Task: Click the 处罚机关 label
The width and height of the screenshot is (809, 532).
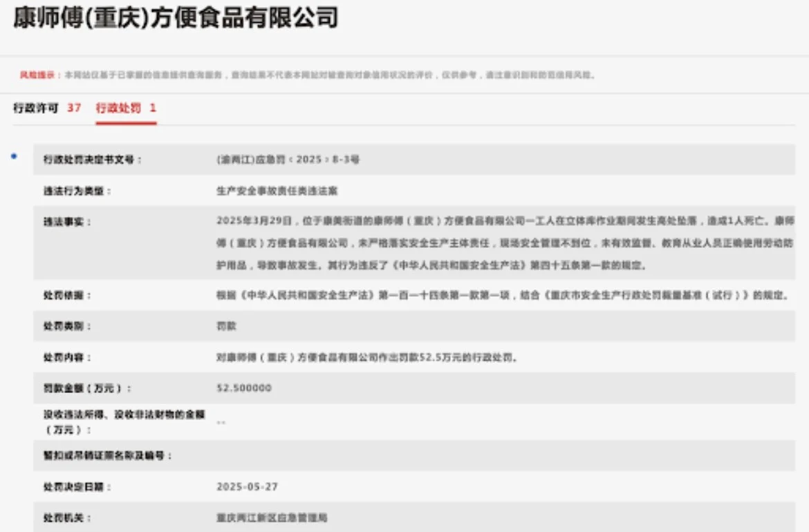Action: 67,518
